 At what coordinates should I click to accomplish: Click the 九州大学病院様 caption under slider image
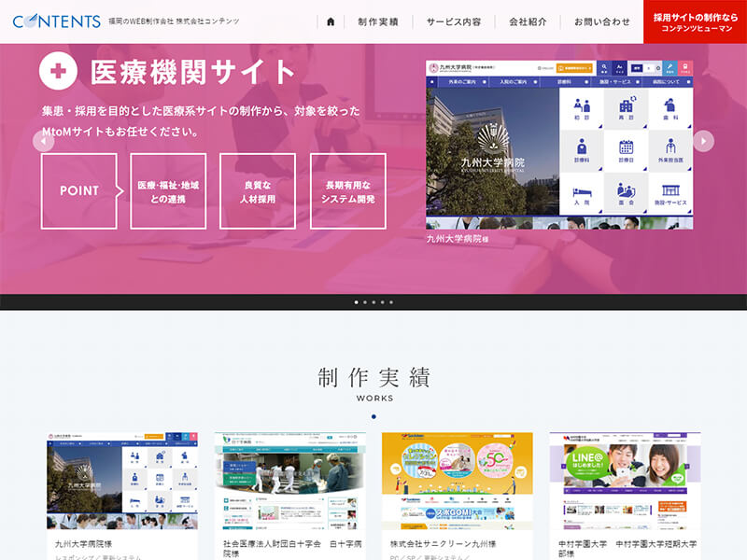(458, 239)
